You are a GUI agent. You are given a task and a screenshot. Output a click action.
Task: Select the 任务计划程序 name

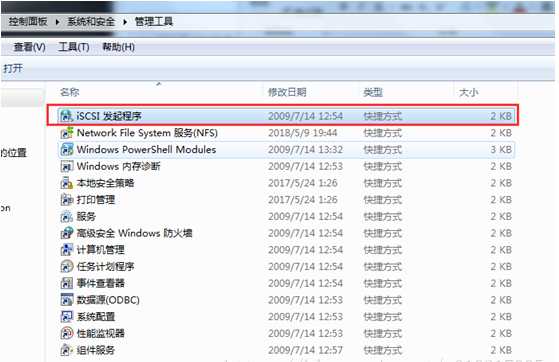pyautogui.click(x=105, y=266)
